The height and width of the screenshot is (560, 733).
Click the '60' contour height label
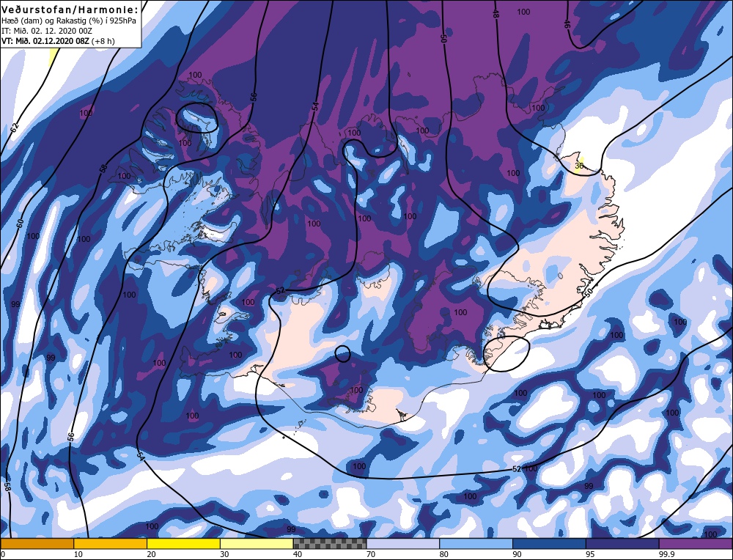click(20, 224)
